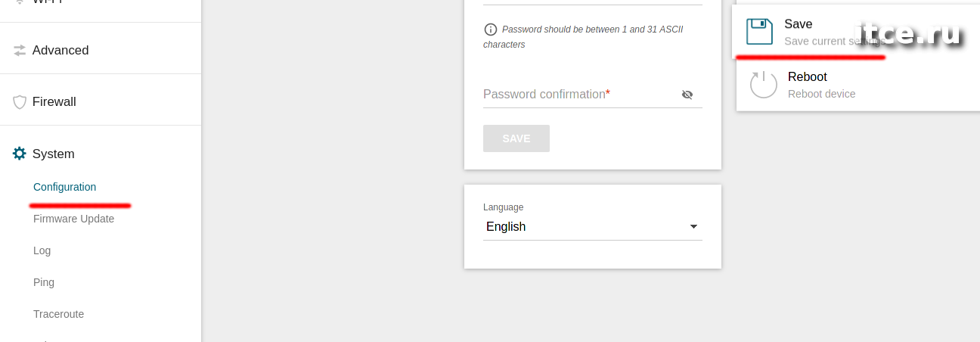Go to Firmware Update page
980x342 pixels.
(73, 219)
